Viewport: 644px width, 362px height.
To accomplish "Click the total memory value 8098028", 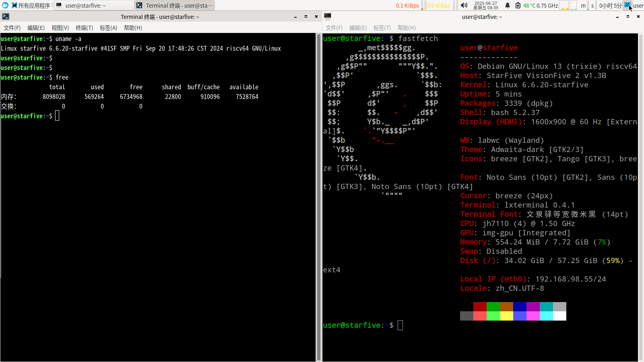I will 54,97.
